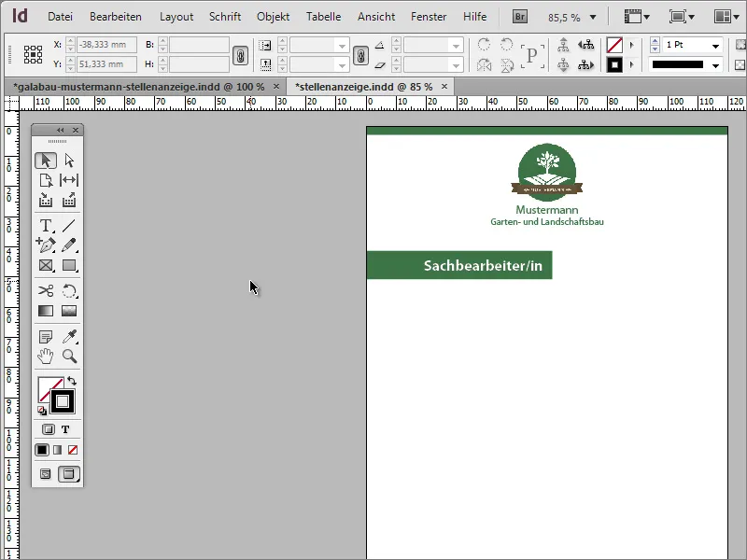This screenshot has height=560, width=747.
Task: Select the Content Collector tool
Action: click(x=46, y=200)
